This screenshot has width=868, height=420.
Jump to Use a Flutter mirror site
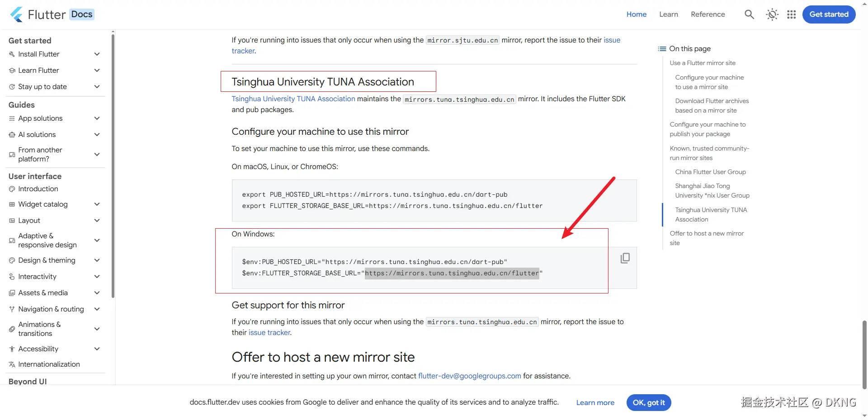(703, 63)
